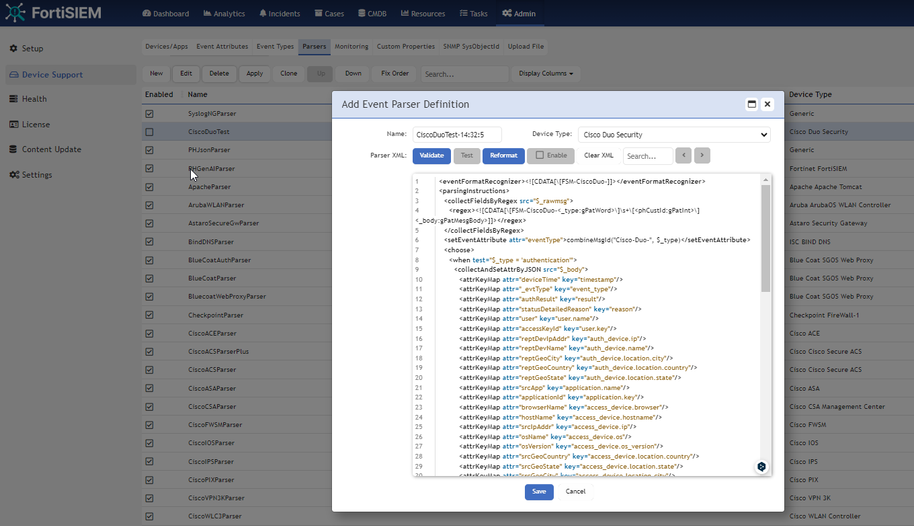Viewport: 914px width, 526px height.
Task: Click the FortiSIEM logo icon
Action: coord(15,12)
